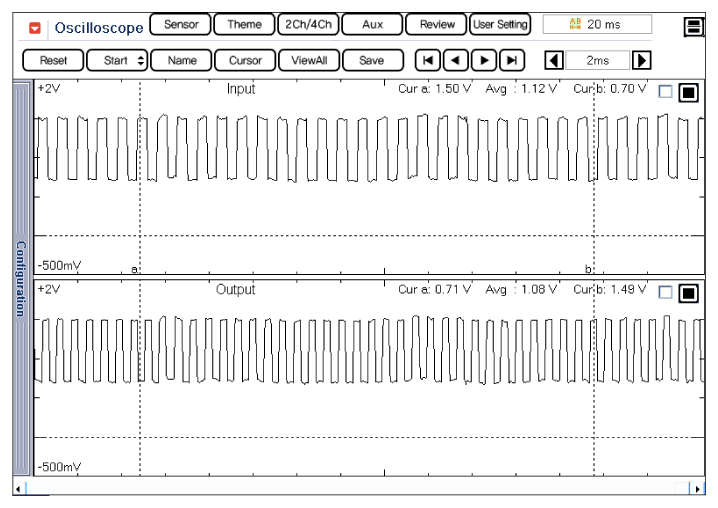Decrease the time base with the left arrow
Image resolution: width=718 pixels, height=508 pixels.
coord(554,60)
